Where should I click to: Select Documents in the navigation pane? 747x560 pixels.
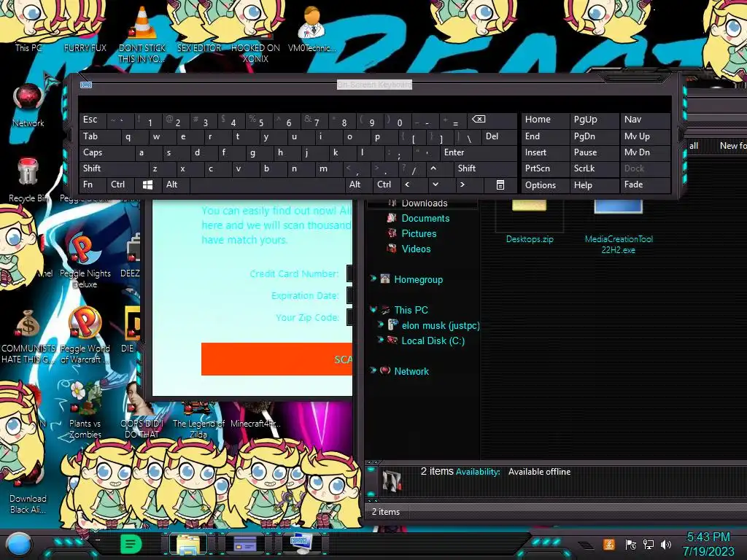[425, 218]
